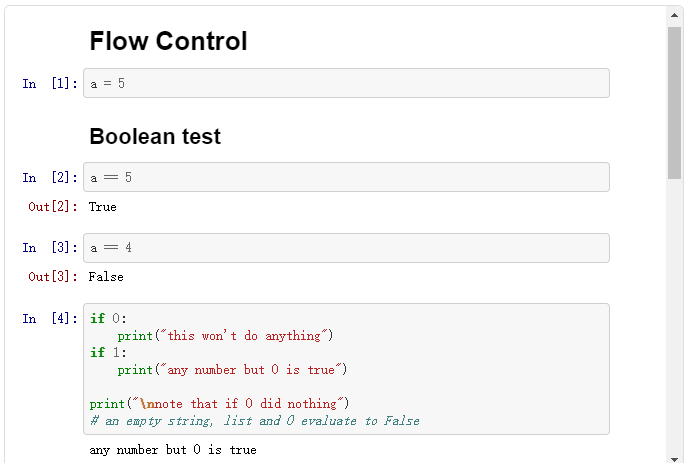Click the In [3] prompt label
Screen dimensions: 687x463
coord(50,248)
